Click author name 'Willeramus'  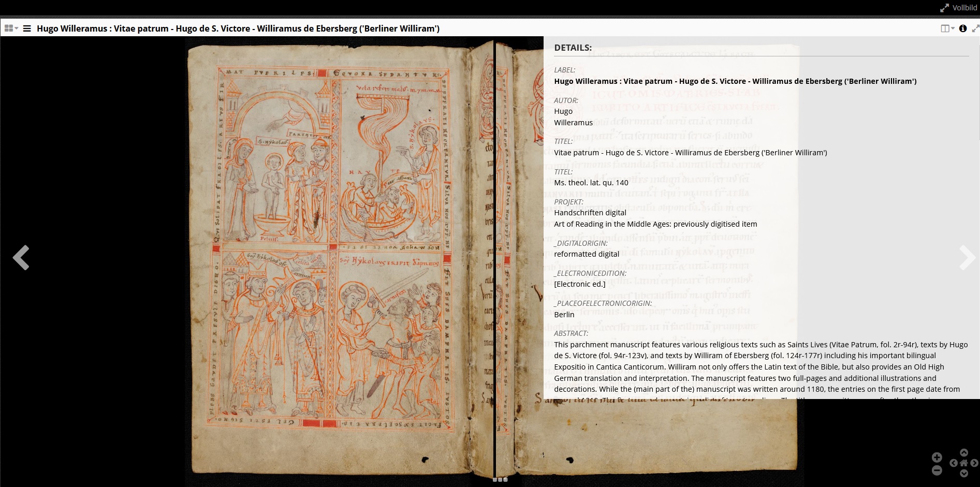click(x=573, y=123)
